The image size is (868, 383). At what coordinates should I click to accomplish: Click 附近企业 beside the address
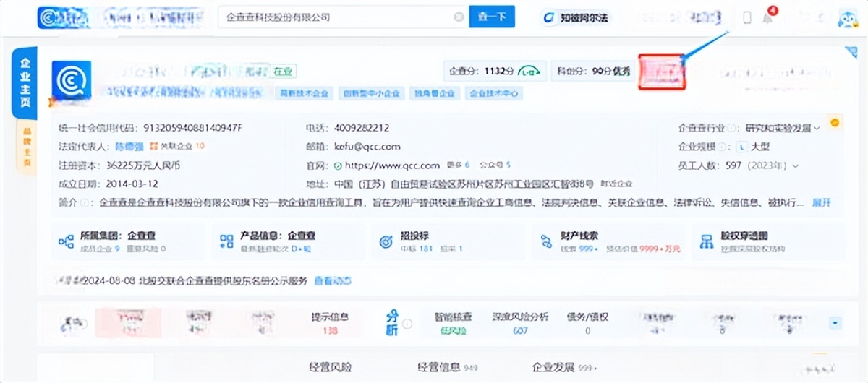(x=617, y=184)
